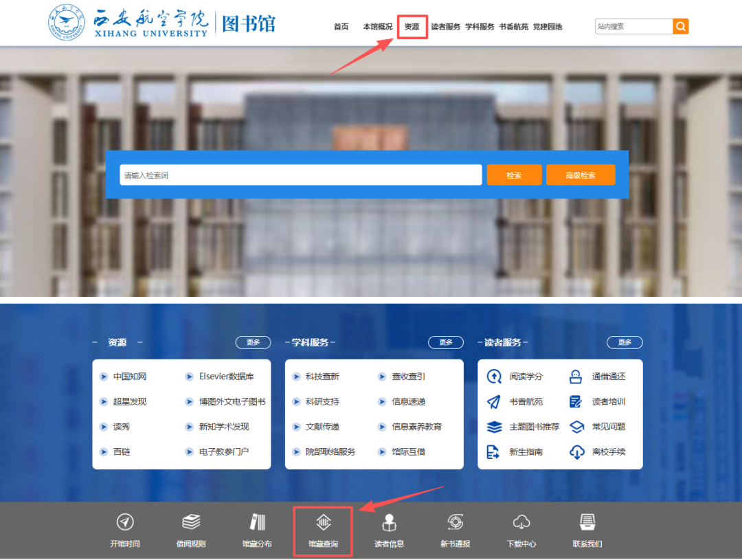Click the 馆藏分布 bookshelf icon
Viewport: 742px width, 560px height.
257,522
